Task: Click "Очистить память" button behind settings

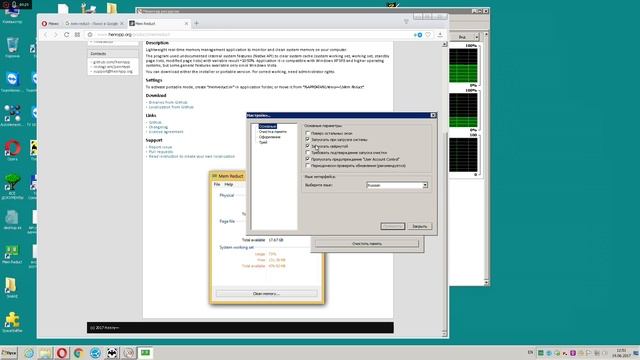Action: point(367,244)
